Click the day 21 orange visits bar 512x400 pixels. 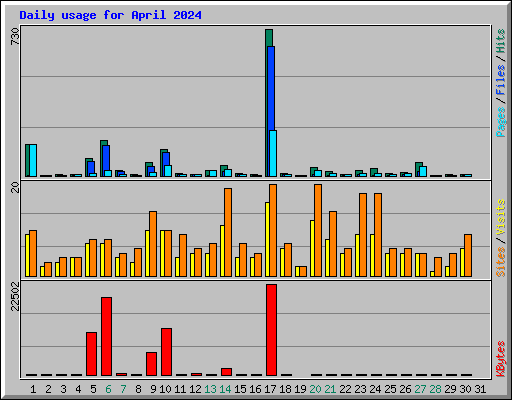tap(333, 244)
